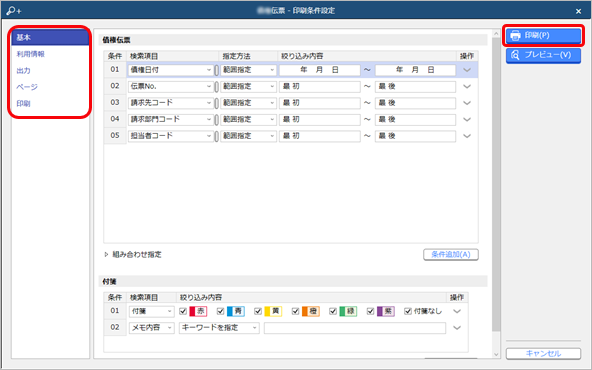The height and width of the screenshot is (370, 592).
Task: Click the 印刷(P) print button
Action: tap(543, 35)
